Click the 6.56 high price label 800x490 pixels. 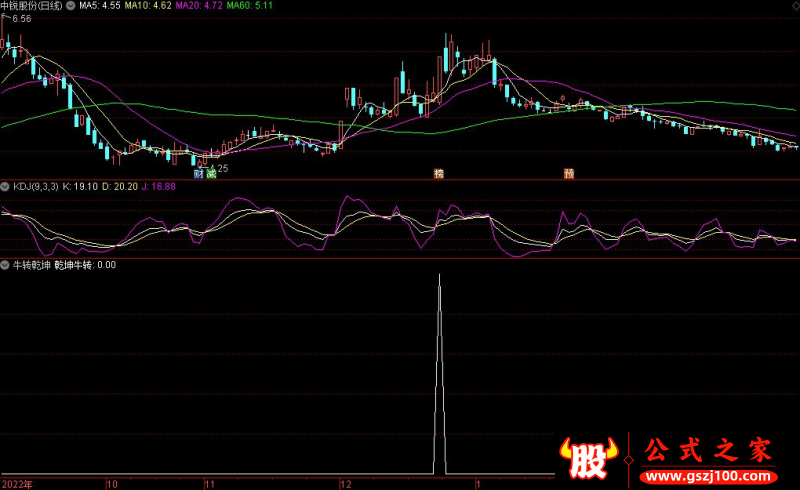pos(22,19)
